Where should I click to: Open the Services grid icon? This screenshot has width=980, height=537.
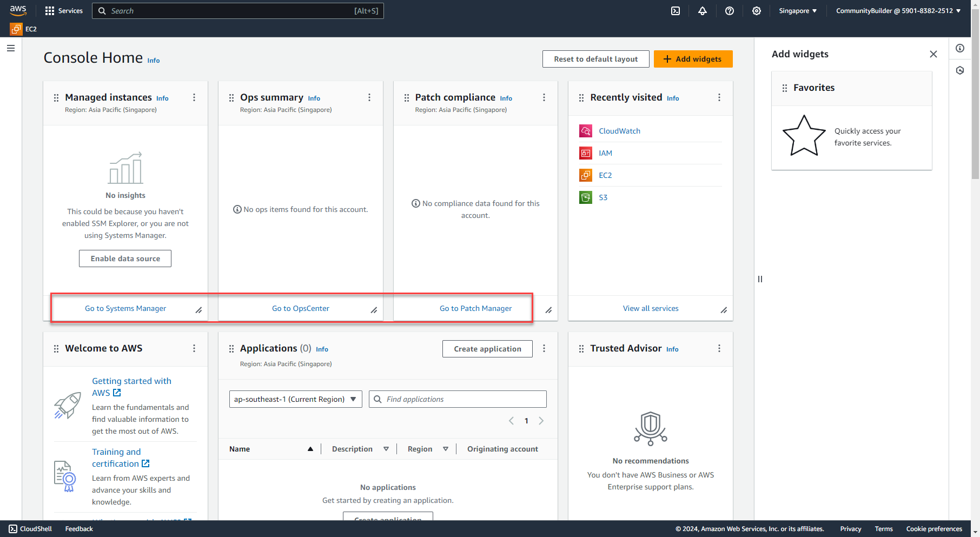(x=49, y=10)
